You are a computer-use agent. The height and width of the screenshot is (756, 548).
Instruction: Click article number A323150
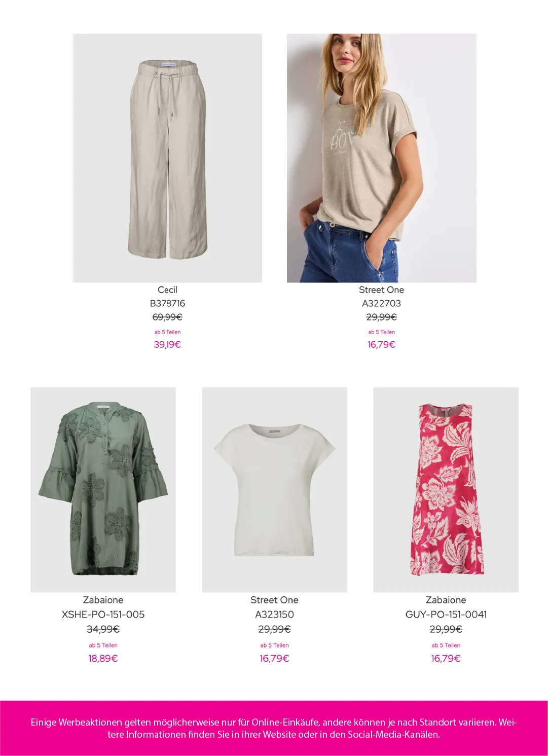(274, 614)
